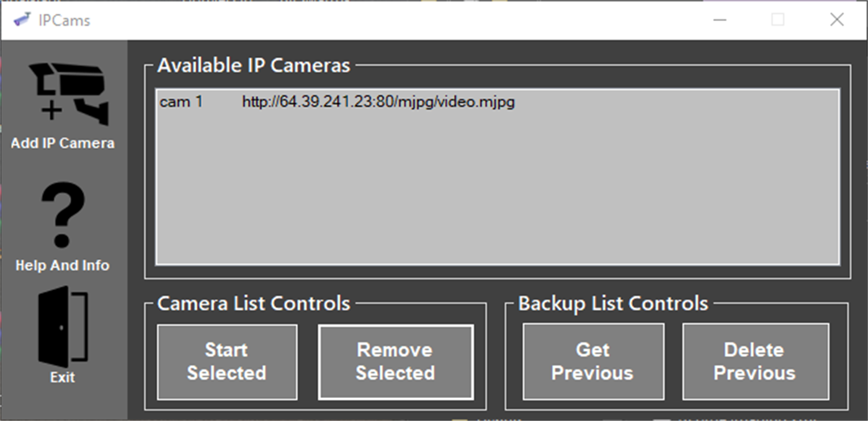Click the Available IP Cameras group header
The width and height of the screenshot is (868, 421).
(x=253, y=65)
